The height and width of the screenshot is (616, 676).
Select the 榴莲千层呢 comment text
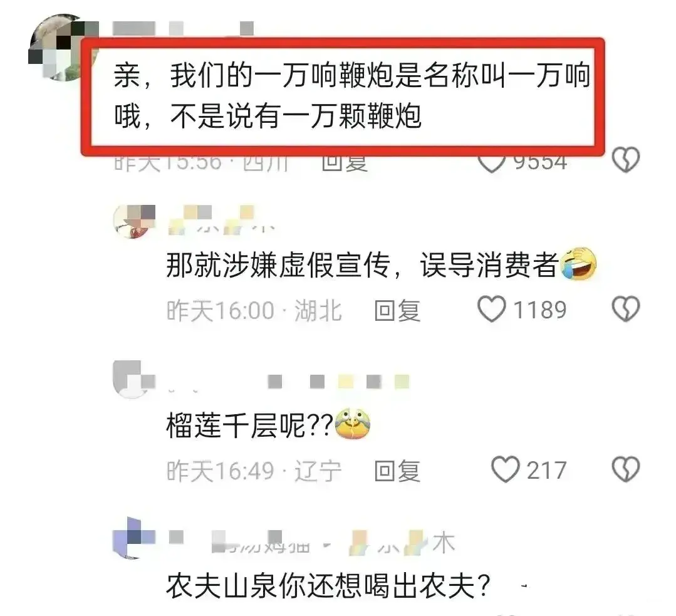click(268, 424)
